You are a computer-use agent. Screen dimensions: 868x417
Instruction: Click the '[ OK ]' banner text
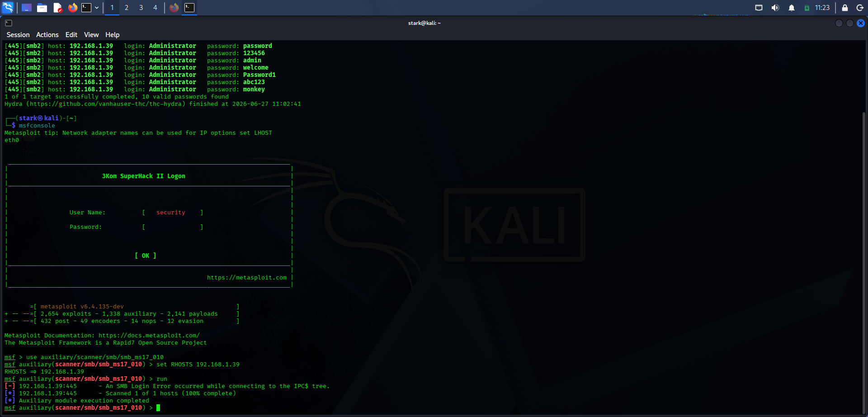146,256
